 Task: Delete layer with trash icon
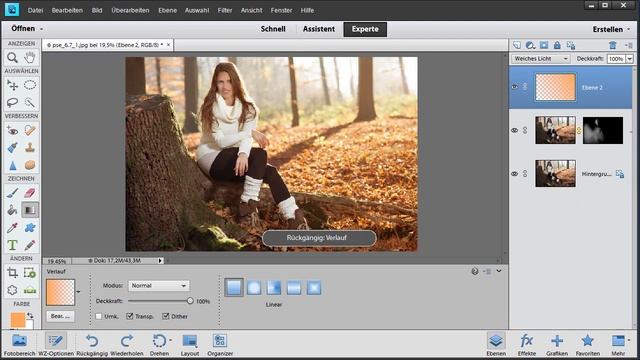(x=612, y=45)
